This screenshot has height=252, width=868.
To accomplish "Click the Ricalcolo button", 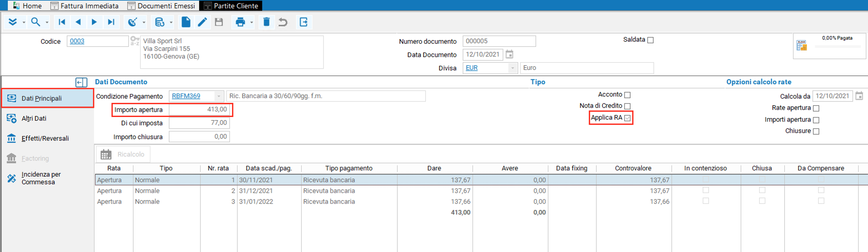I will point(123,154).
